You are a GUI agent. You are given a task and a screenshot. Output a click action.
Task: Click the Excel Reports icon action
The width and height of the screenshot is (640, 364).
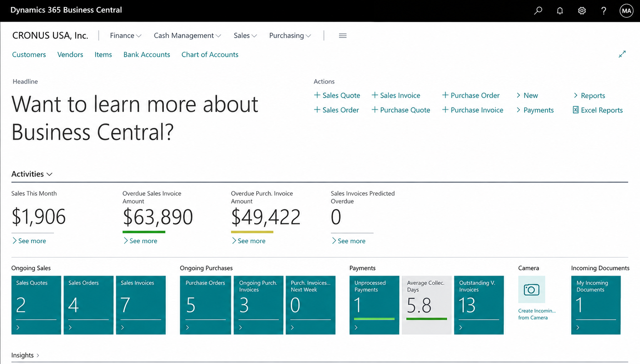tap(597, 110)
